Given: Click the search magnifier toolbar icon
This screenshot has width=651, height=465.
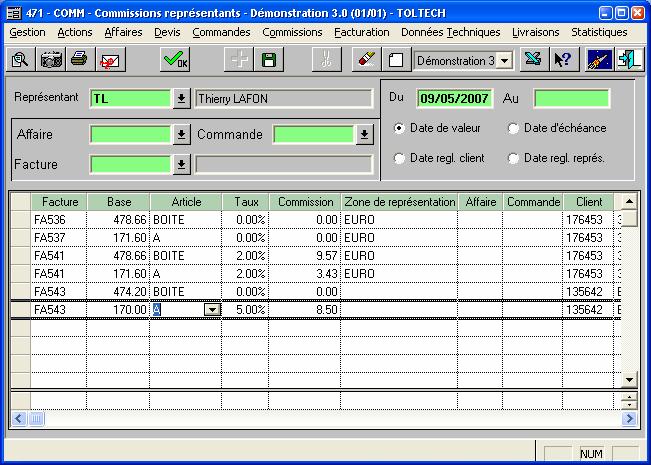Looking at the screenshot, I should (20, 60).
